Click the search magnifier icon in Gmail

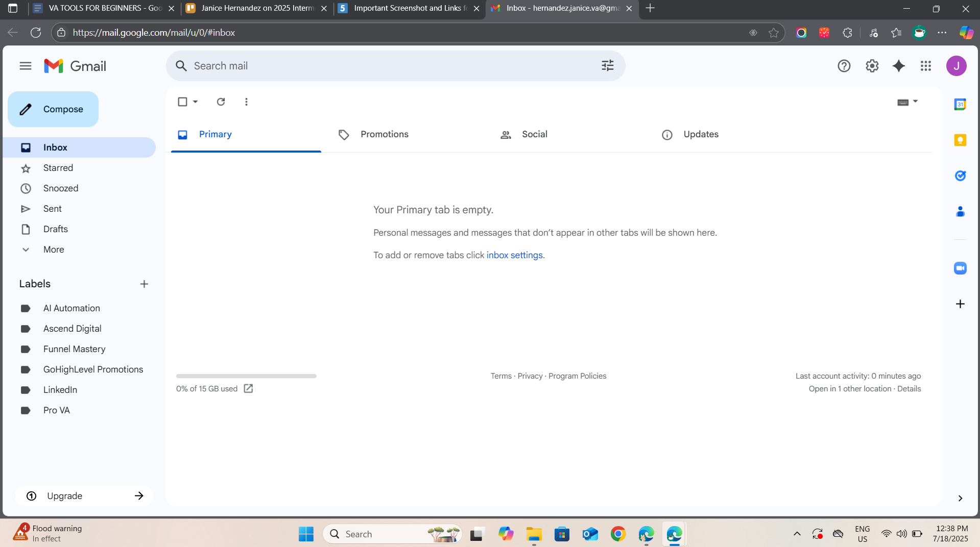tap(181, 66)
